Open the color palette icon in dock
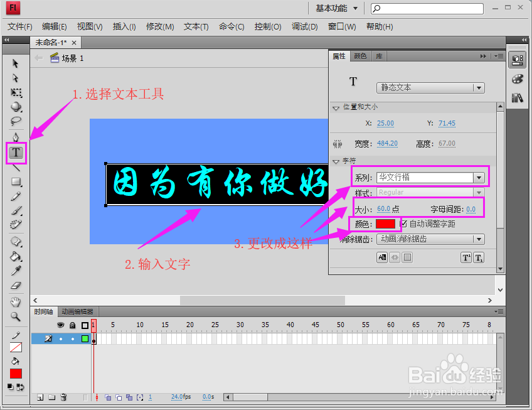532x410 pixels. coord(518,79)
